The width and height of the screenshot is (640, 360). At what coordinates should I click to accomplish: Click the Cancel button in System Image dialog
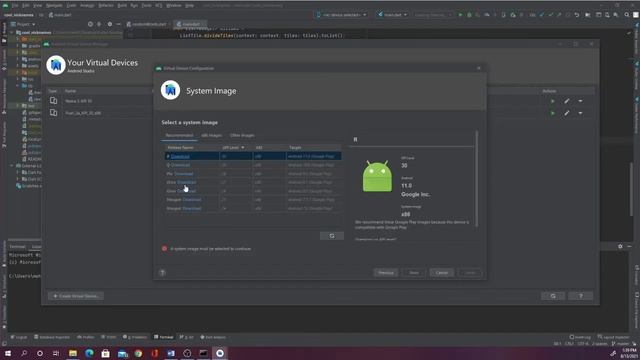(442, 273)
